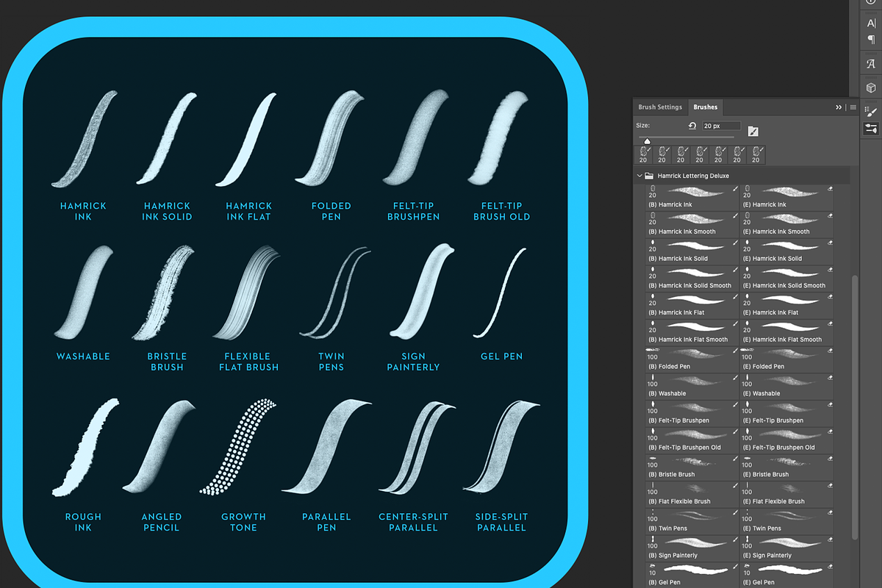Click the TWIN PENS label on canvas

coord(331,362)
